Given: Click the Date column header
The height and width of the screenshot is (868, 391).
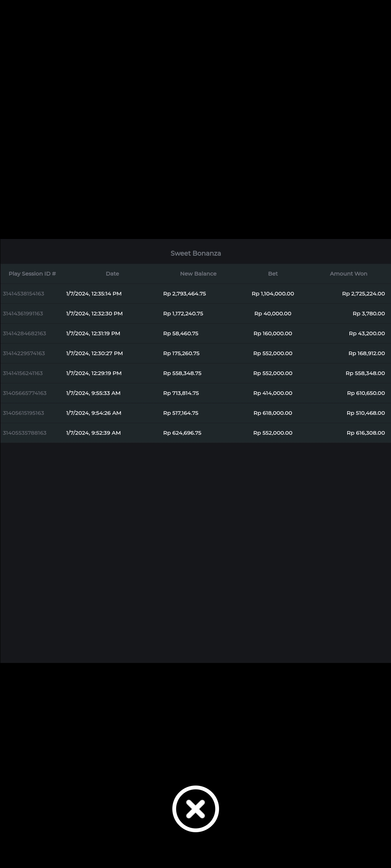Looking at the screenshot, I should pyautogui.click(x=112, y=274).
